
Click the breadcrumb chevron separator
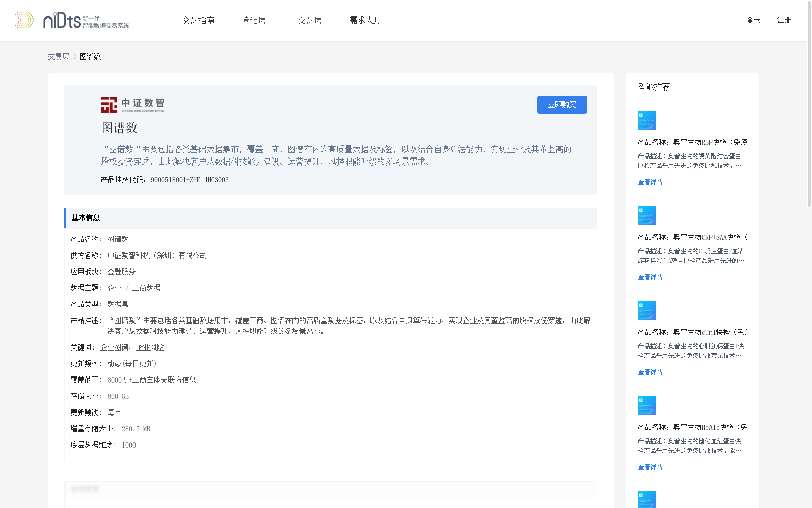(75, 57)
